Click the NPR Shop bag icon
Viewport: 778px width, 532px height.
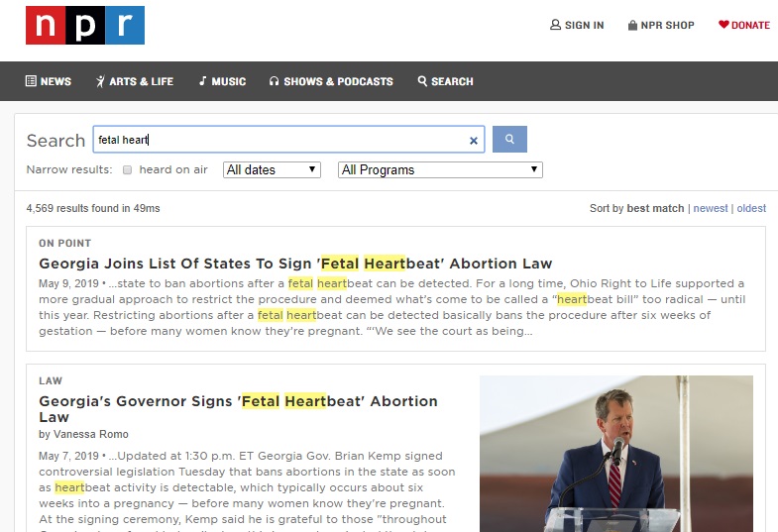632,26
